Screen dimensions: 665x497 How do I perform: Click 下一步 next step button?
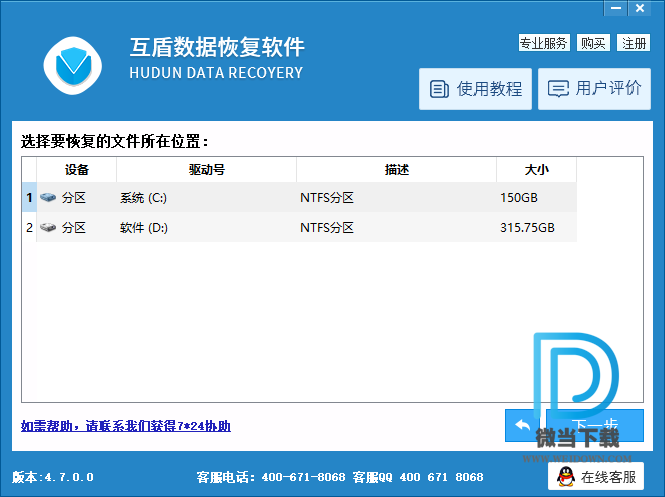pyautogui.click(x=595, y=425)
